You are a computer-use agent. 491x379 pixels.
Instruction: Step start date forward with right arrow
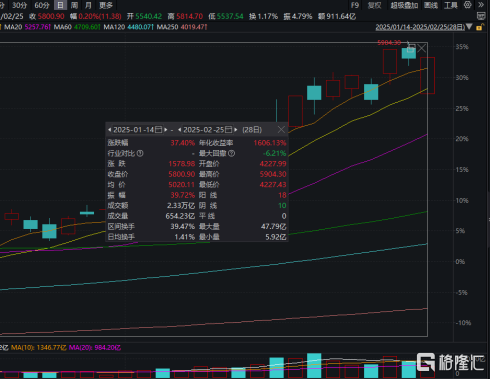[x=166, y=130]
